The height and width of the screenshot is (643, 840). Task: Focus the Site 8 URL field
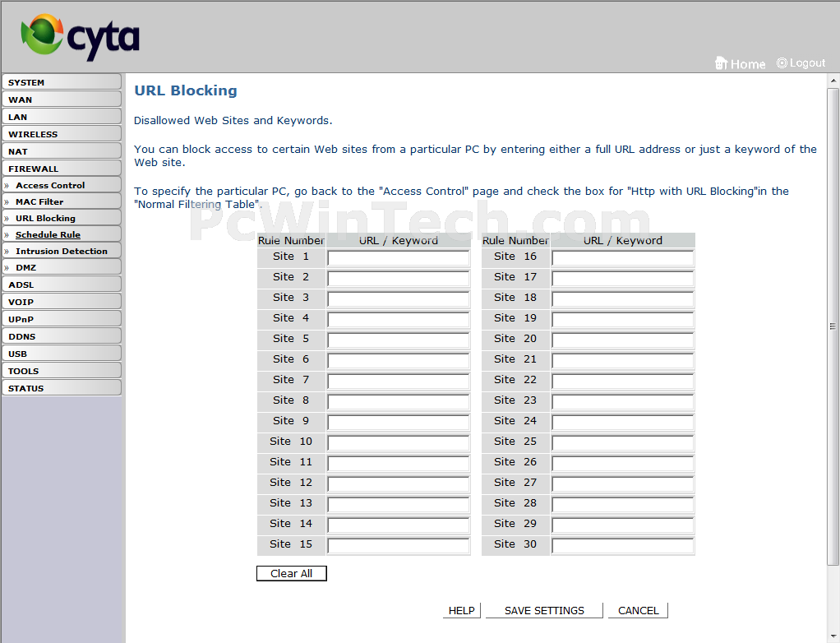pos(399,402)
